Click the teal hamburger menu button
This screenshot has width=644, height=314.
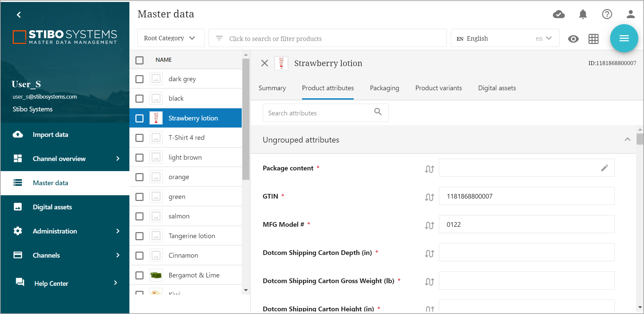624,38
